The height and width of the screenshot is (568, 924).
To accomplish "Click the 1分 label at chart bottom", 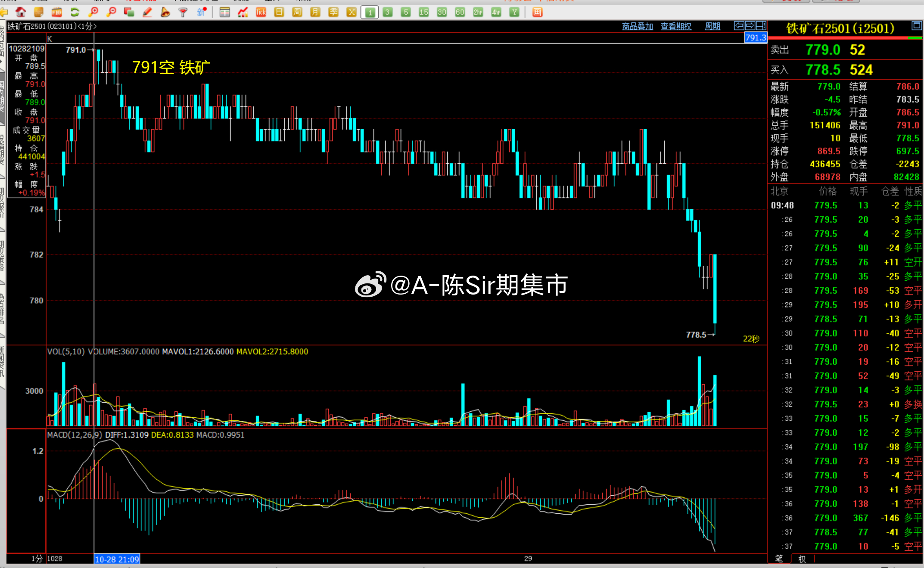I will click(x=37, y=559).
